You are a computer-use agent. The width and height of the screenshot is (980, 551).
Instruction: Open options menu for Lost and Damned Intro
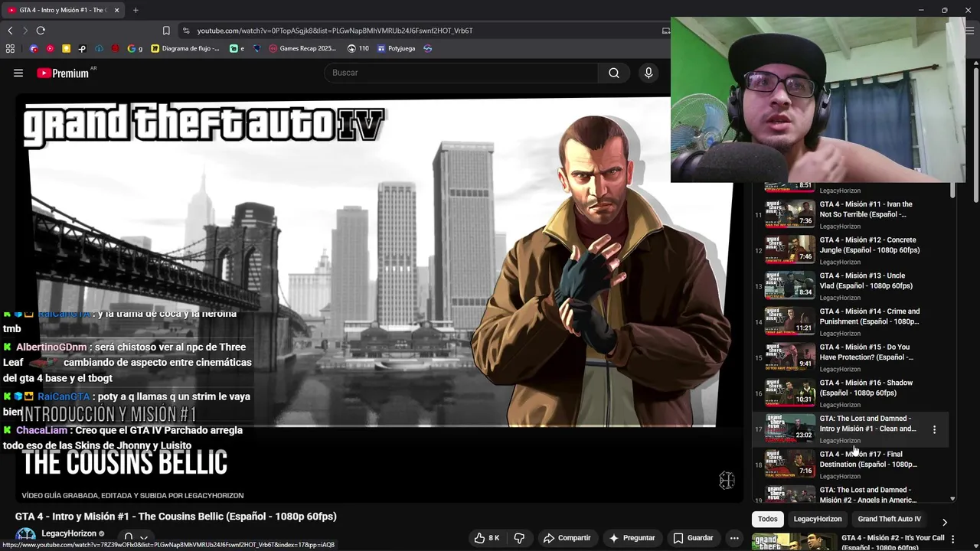(x=934, y=429)
